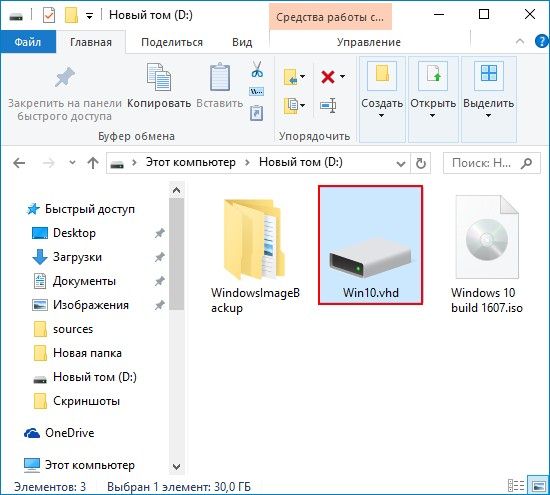Open the Управление ribbon tab
Screen dimensions: 550x495
coord(369,42)
